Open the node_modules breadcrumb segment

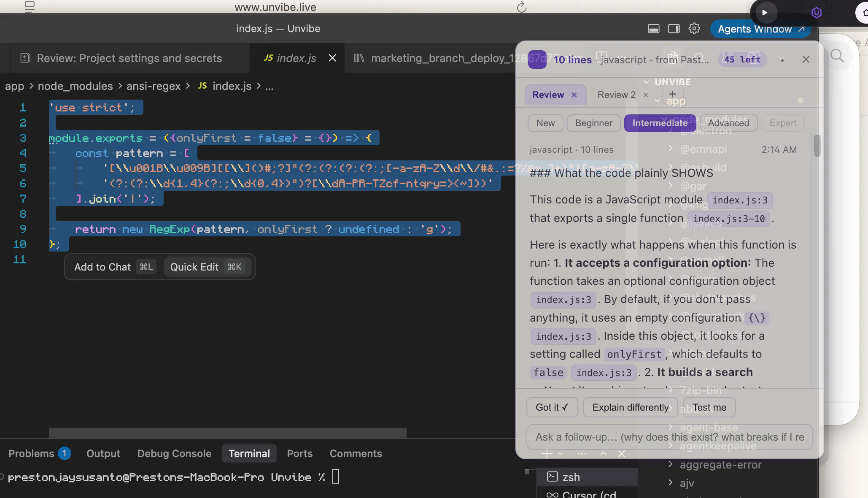click(75, 86)
